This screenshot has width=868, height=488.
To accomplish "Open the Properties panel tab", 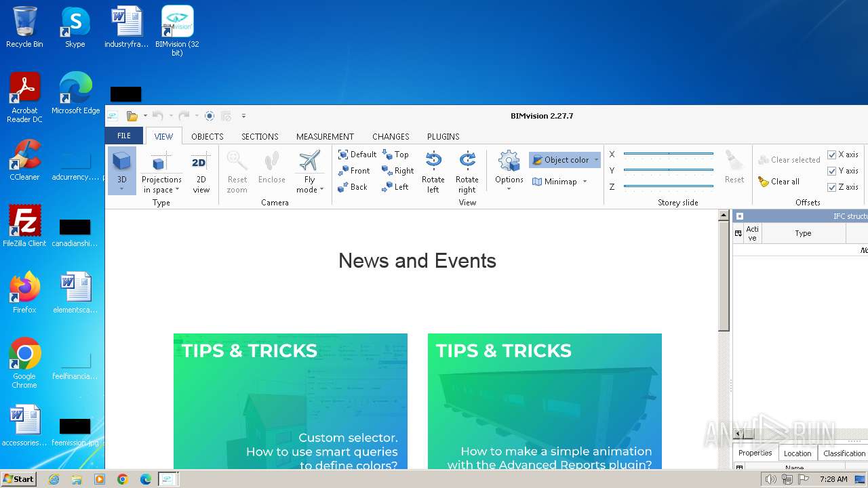I will pos(755,453).
